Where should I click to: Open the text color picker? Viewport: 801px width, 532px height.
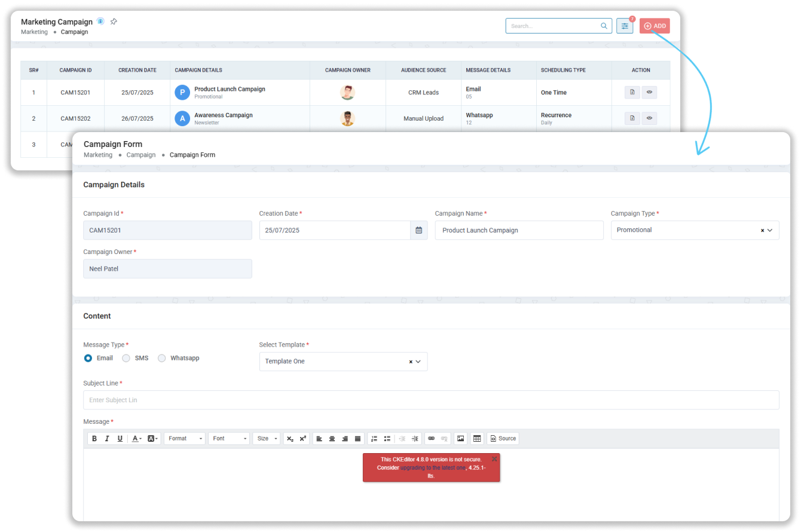[x=137, y=439]
